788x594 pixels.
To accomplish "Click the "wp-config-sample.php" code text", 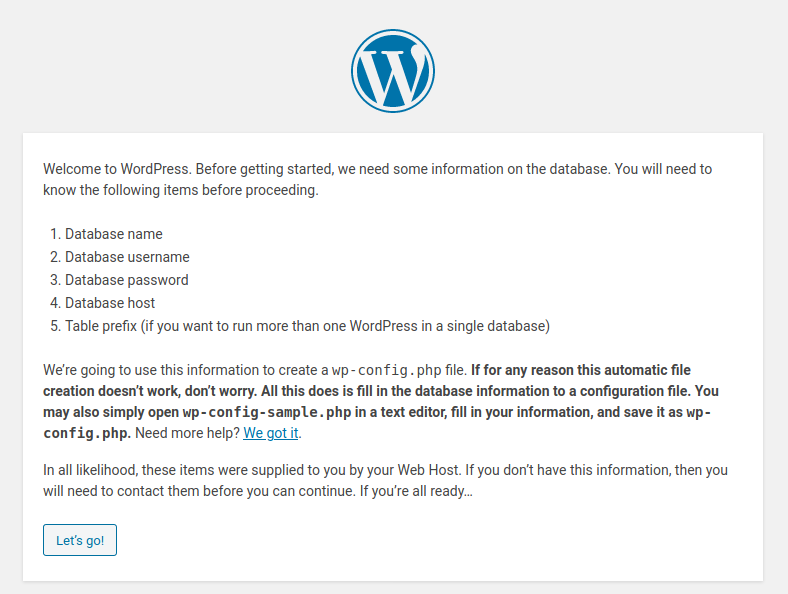I will coord(266,412).
